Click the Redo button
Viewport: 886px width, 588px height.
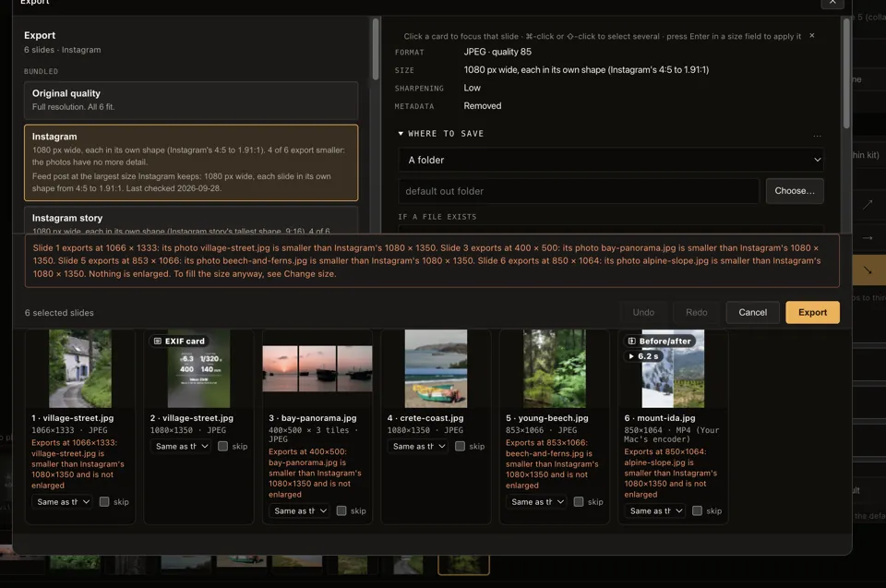tap(696, 312)
